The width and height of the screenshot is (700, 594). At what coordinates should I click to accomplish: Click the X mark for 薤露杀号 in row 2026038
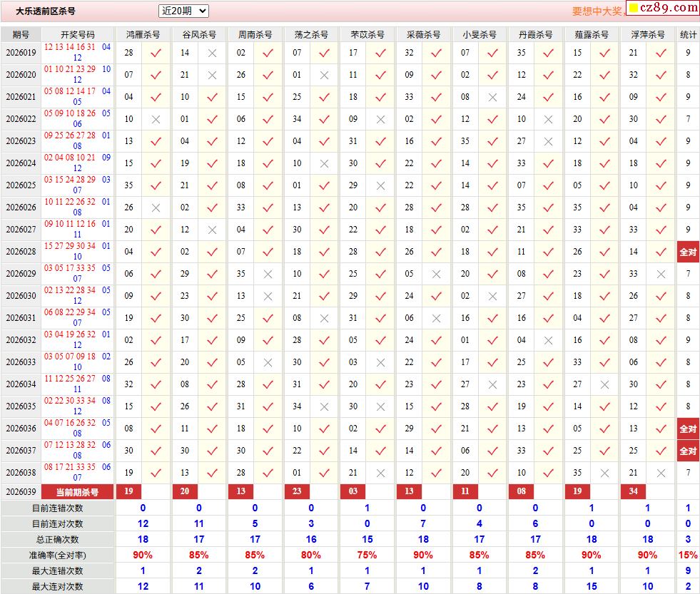click(605, 473)
